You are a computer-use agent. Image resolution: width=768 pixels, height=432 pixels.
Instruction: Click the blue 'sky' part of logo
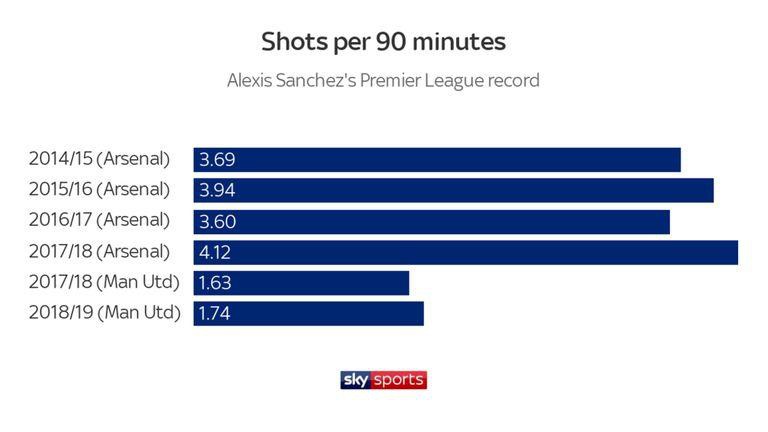pos(356,380)
